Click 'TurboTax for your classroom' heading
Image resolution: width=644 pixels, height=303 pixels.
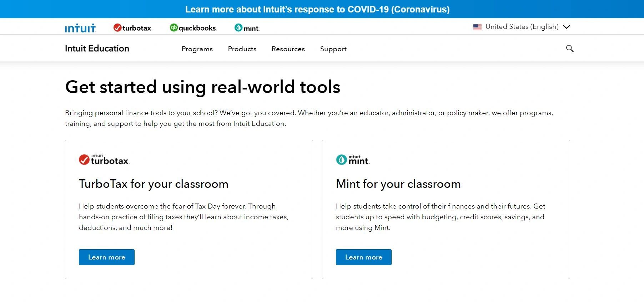click(x=154, y=184)
